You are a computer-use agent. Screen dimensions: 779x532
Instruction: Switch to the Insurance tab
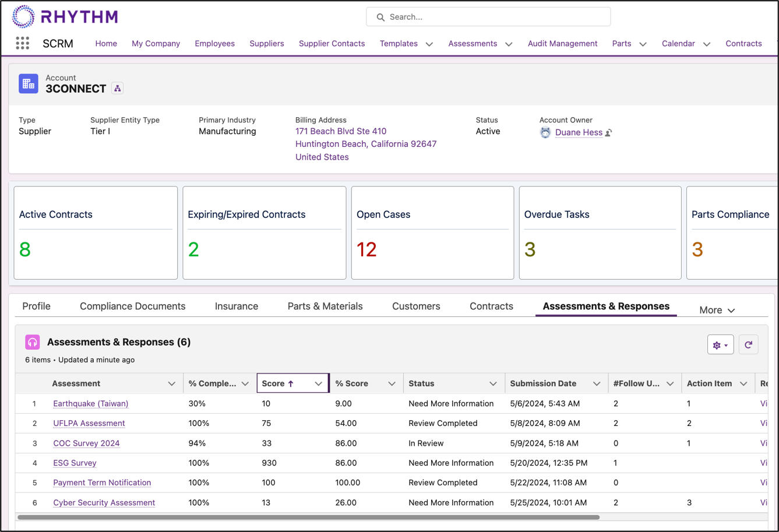236,306
